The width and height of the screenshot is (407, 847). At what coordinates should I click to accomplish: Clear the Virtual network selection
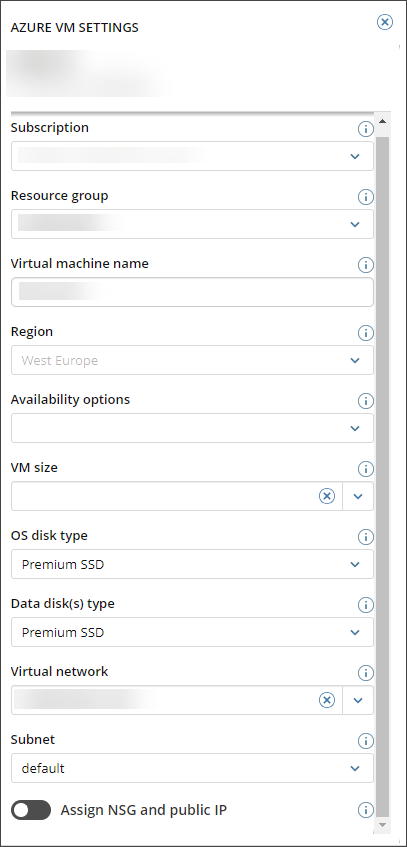coord(327,700)
